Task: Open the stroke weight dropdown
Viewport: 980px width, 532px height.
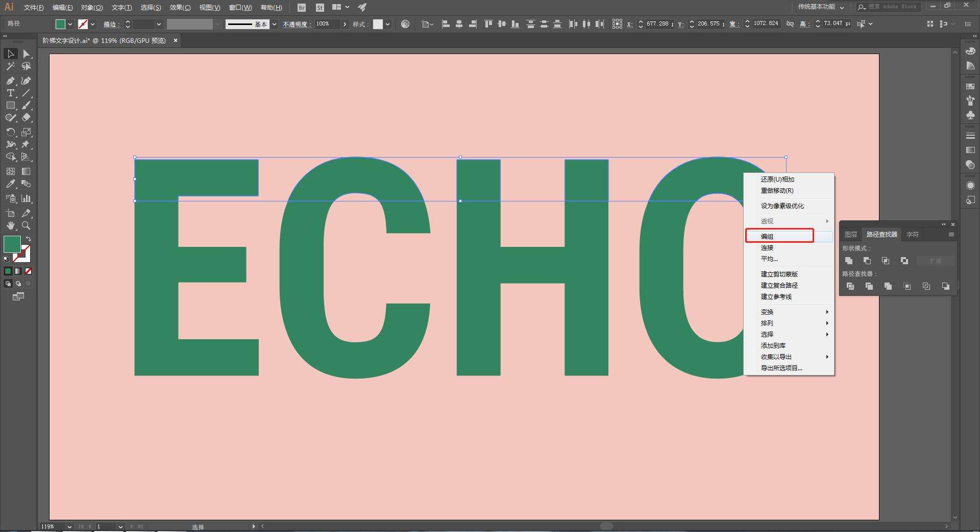Action: click(159, 24)
